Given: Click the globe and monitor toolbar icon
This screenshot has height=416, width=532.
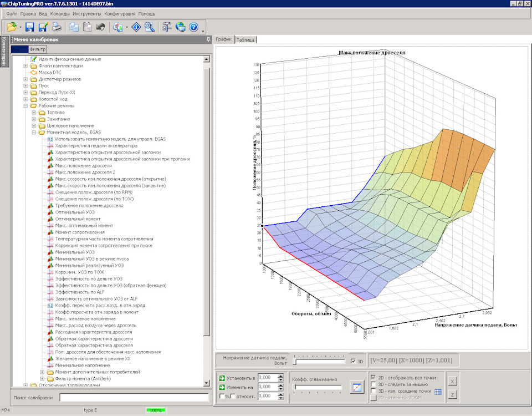Looking at the screenshot, I should [x=180, y=27].
